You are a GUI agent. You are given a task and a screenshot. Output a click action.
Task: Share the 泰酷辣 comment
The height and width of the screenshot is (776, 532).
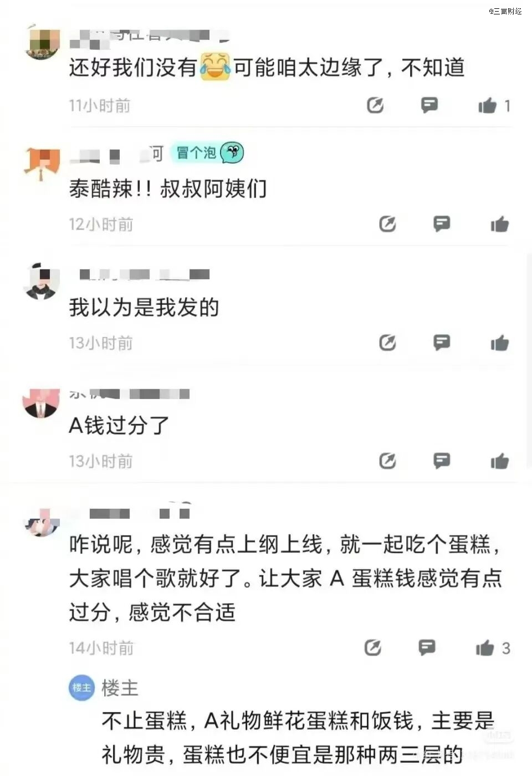click(x=387, y=224)
